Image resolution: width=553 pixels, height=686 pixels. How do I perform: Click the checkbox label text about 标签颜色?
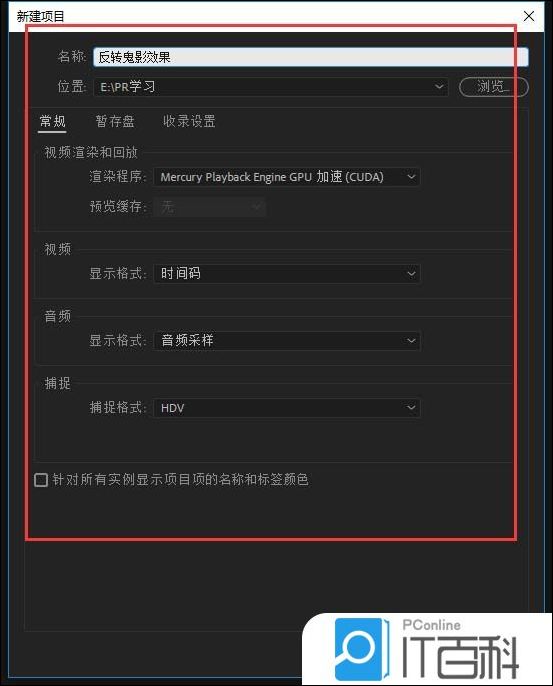[180, 480]
